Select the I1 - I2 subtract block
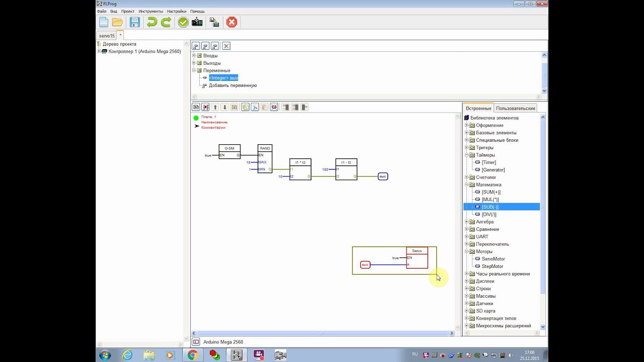Viewport: 644px width, 362px height. pyautogui.click(x=346, y=169)
